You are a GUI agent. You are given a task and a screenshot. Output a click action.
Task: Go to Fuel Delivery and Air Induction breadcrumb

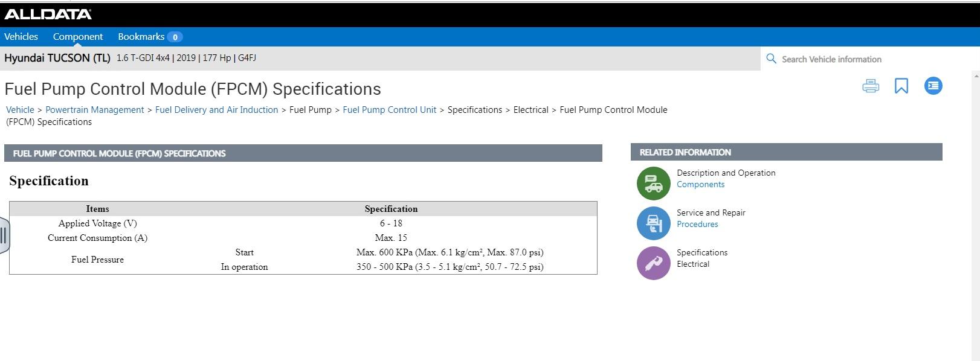coord(216,110)
